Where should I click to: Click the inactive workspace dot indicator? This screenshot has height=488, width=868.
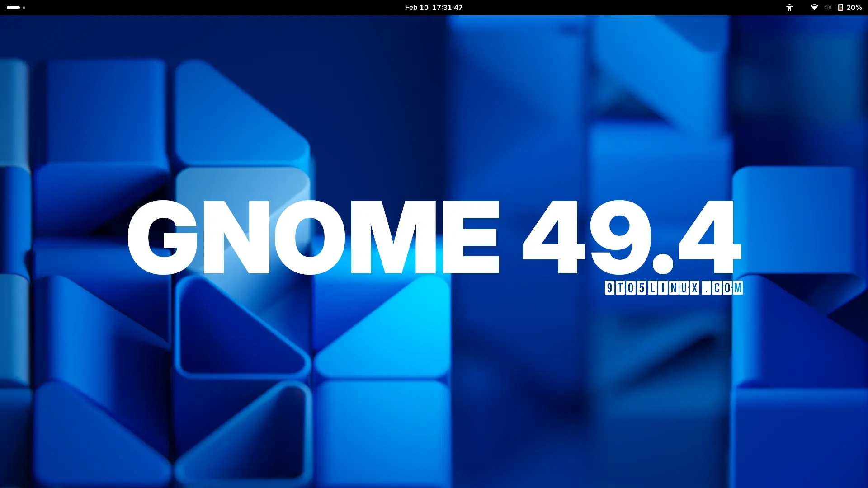24,7
